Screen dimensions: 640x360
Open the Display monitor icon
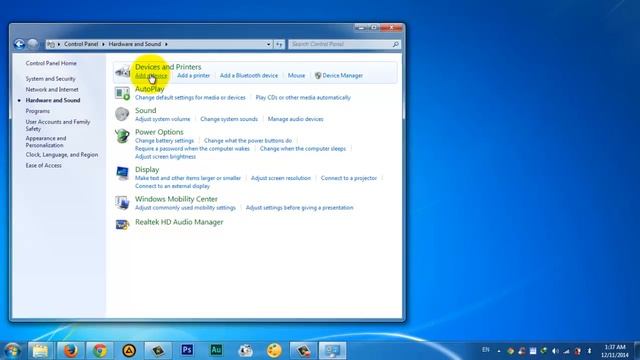(x=122, y=173)
